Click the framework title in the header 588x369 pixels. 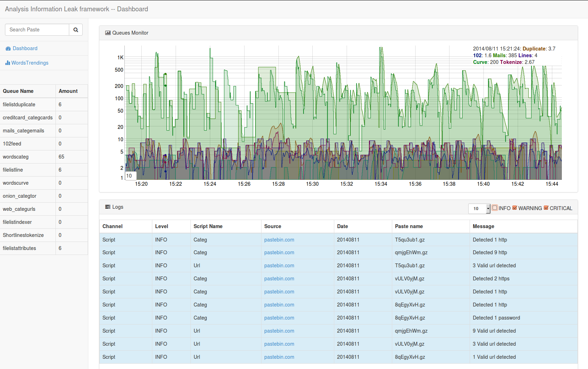[x=76, y=9]
